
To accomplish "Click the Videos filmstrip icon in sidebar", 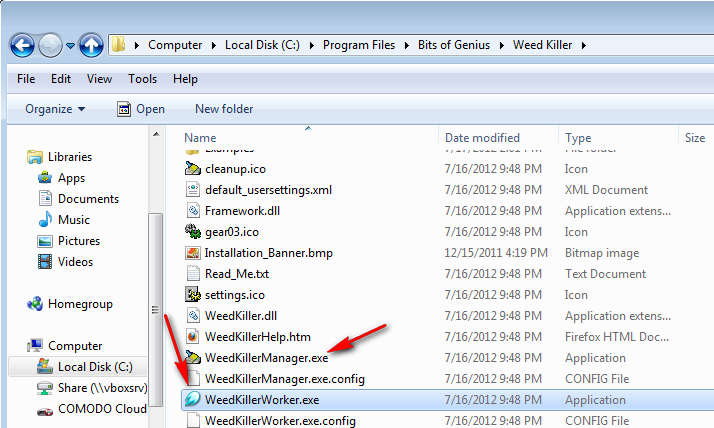I will (x=45, y=262).
